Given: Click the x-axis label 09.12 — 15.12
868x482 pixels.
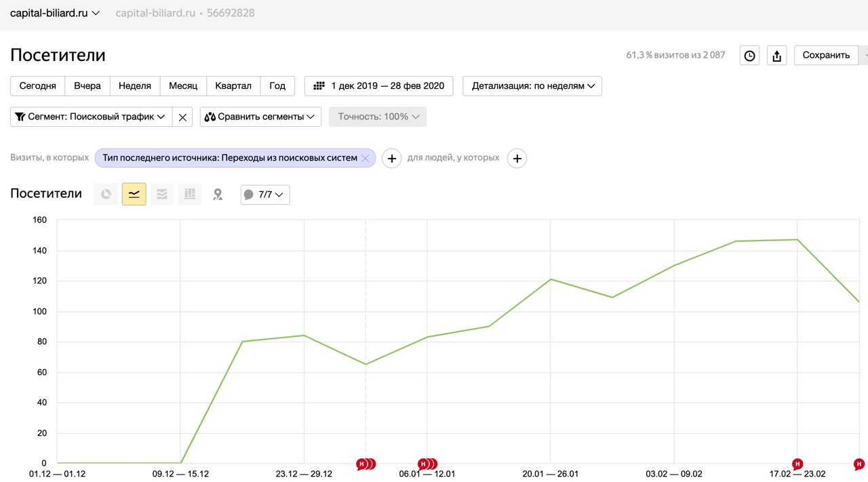Looking at the screenshot, I should (x=180, y=474).
